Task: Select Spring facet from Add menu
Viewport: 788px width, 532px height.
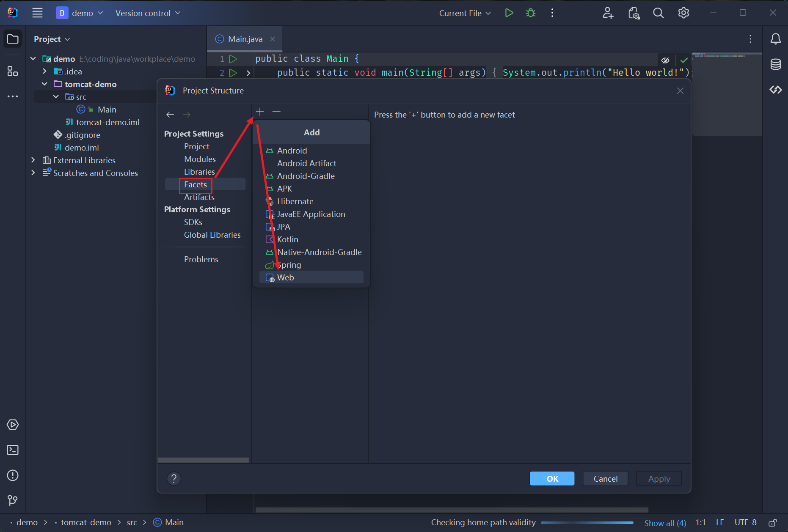Action: tap(311, 265)
